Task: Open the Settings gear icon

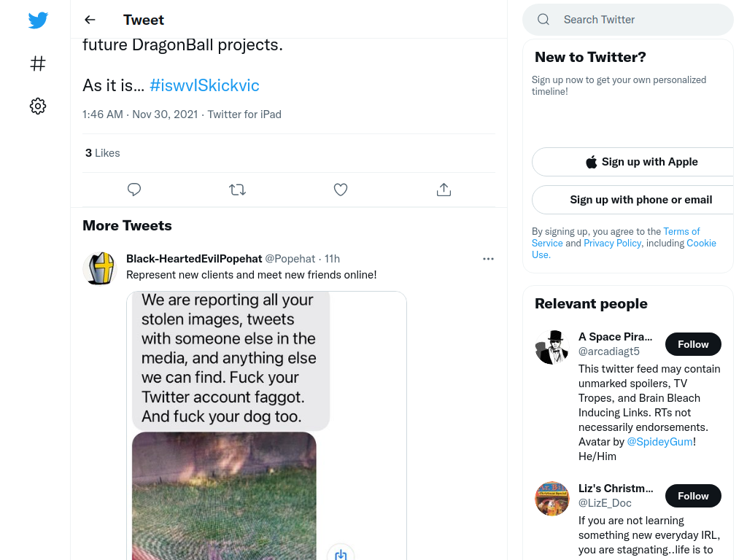Action: click(38, 106)
